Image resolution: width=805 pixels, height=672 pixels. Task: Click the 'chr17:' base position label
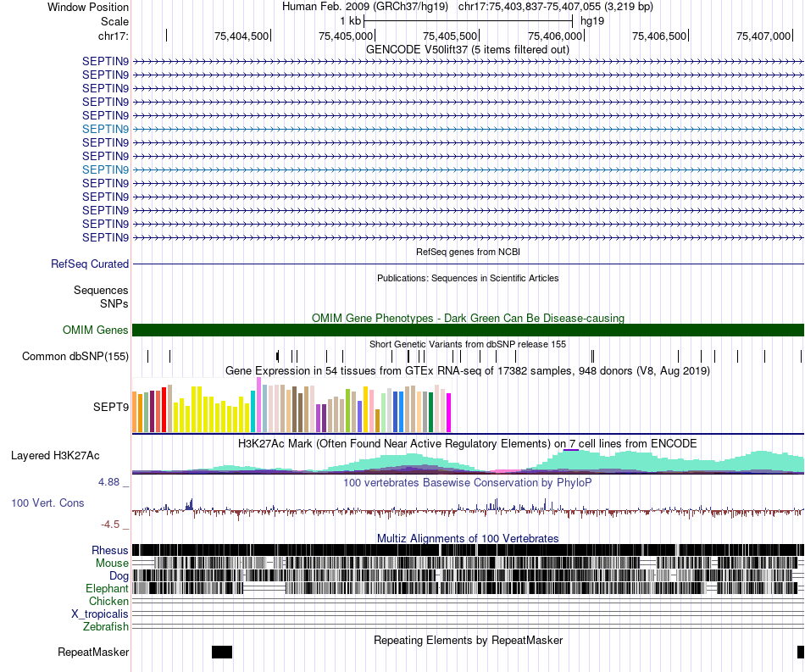point(114,36)
